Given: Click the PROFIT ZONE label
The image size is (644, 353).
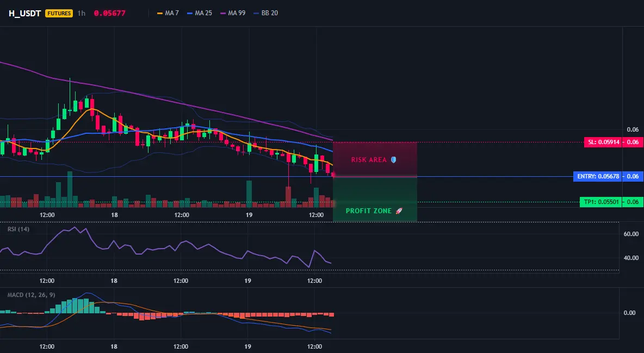Looking at the screenshot, I should tap(369, 211).
